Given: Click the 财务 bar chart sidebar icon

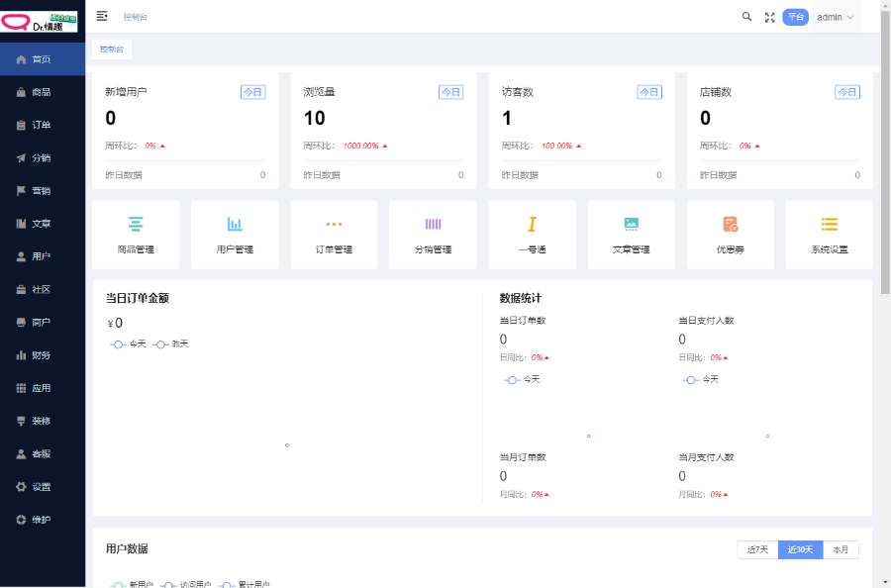Looking at the screenshot, I should click(21, 355).
